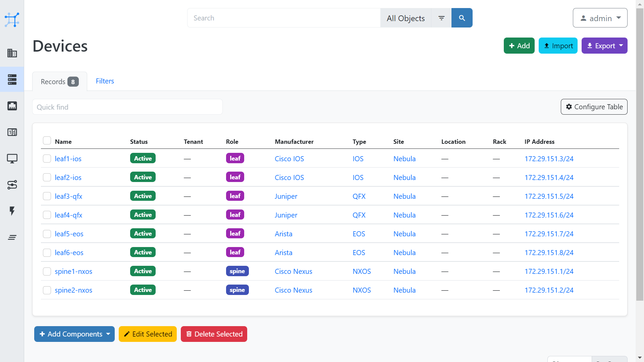Click the NetBox logo icon

tap(12, 20)
